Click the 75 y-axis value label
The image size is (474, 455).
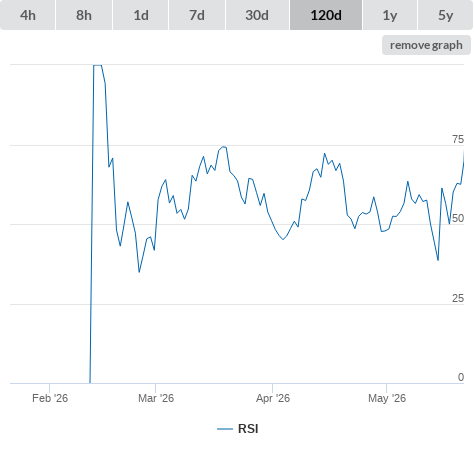pyautogui.click(x=458, y=139)
